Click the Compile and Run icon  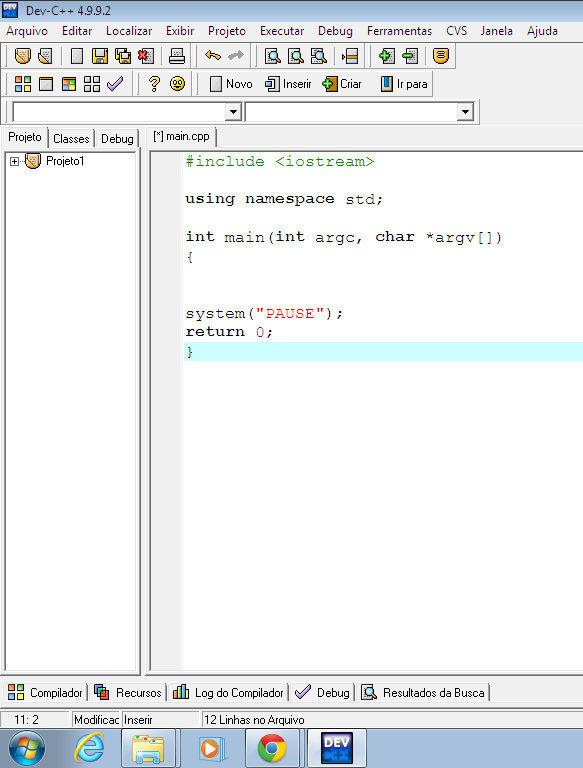[69, 84]
